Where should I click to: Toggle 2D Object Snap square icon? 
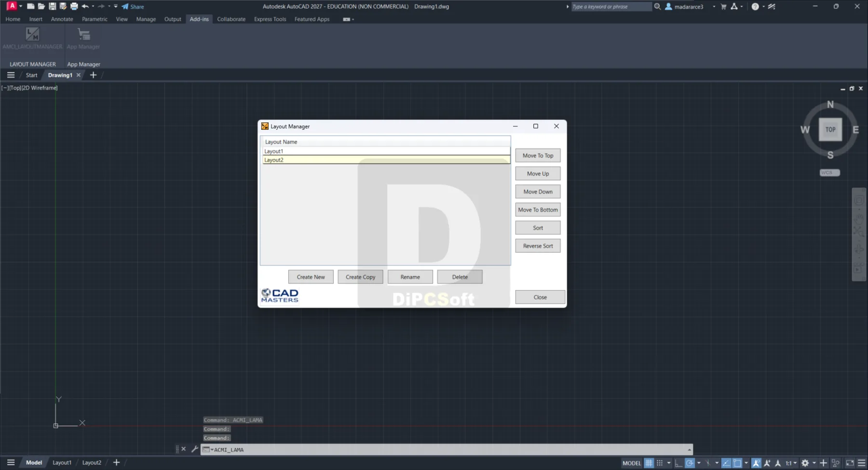pyautogui.click(x=737, y=463)
